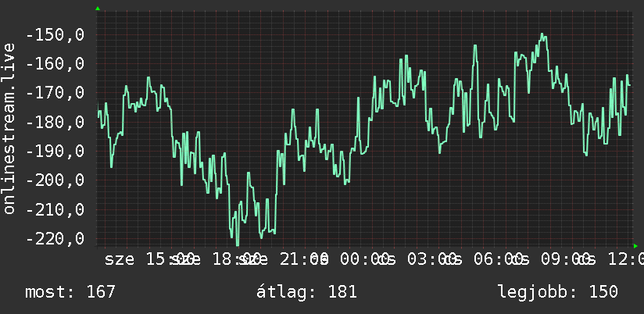The height and width of the screenshot is (314, 644).
Task: Select the -190,0 y-axis label
Action: coord(55,152)
